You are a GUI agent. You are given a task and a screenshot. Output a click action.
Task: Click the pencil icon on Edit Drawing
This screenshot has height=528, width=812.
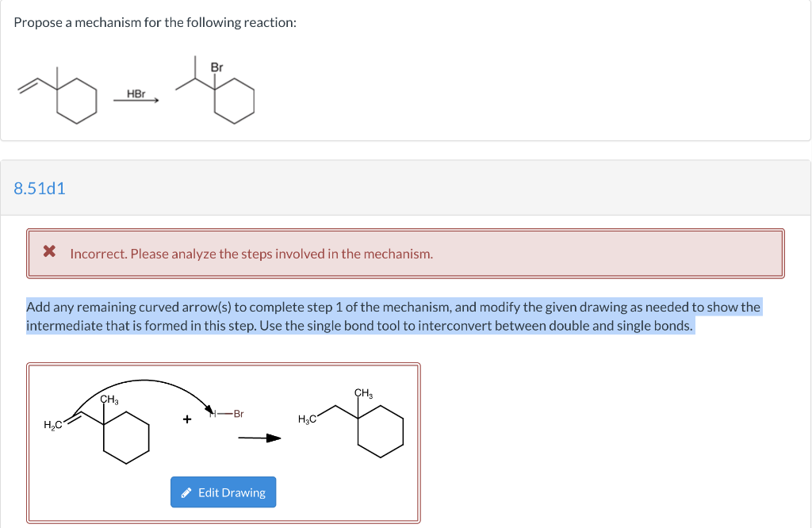(x=187, y=492)
